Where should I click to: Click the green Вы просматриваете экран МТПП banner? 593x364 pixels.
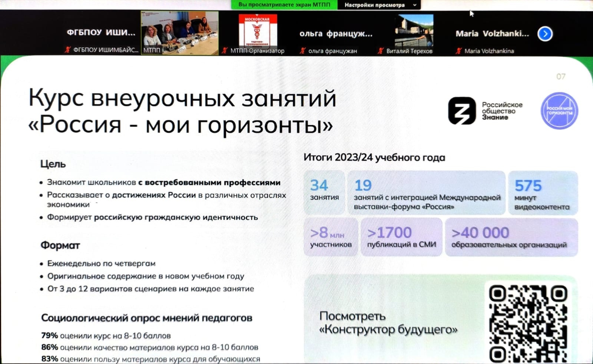coord(284,5)
